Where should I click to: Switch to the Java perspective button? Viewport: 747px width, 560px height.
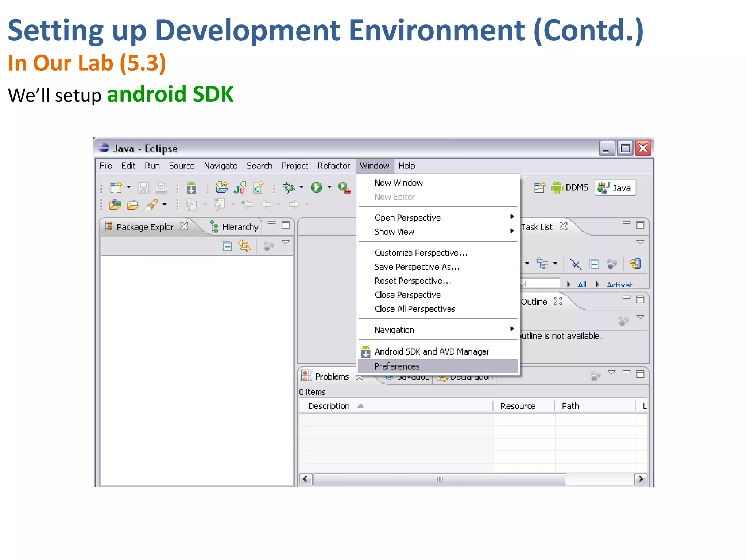pyautogui.click(x=615, y=188)
